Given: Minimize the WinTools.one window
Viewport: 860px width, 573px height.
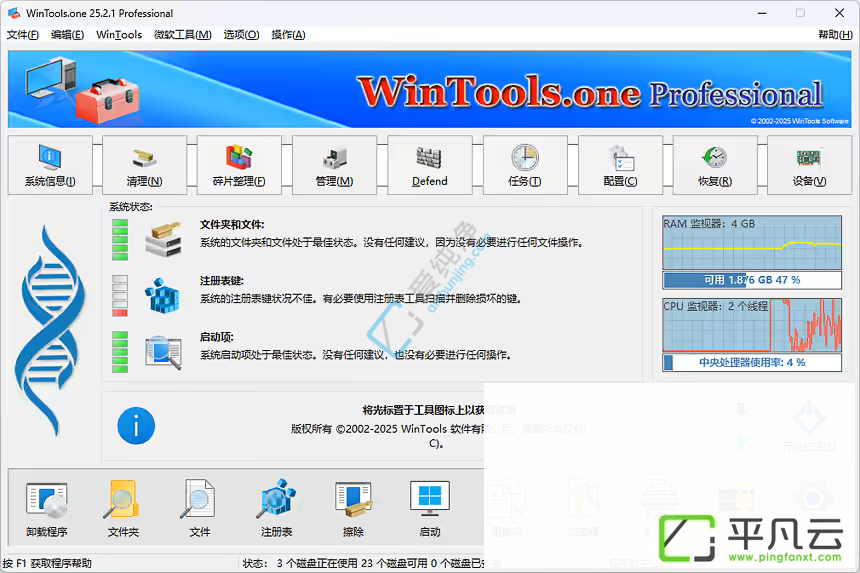Looking at the screenshot, I should click(762, 13).
